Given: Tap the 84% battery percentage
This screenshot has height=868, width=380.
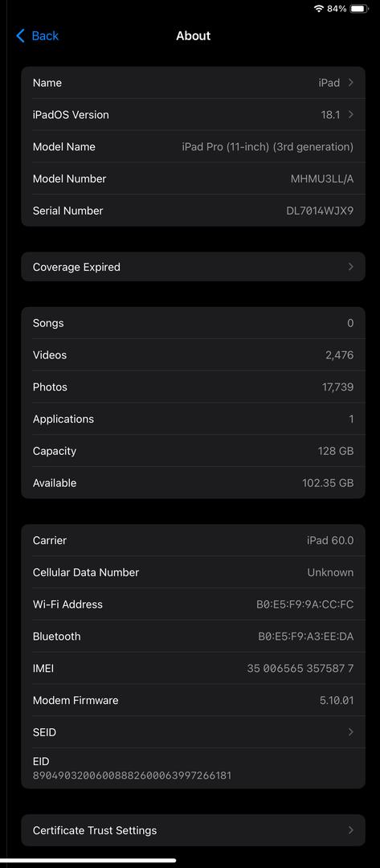Looking at the screenshot, I should [337, 8].
